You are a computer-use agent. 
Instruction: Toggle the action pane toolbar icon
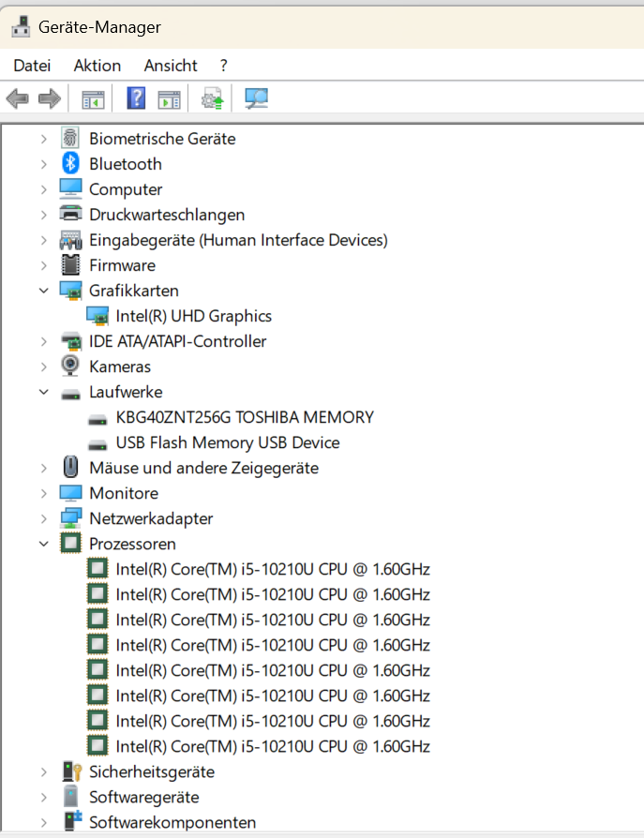coord(170,100)
